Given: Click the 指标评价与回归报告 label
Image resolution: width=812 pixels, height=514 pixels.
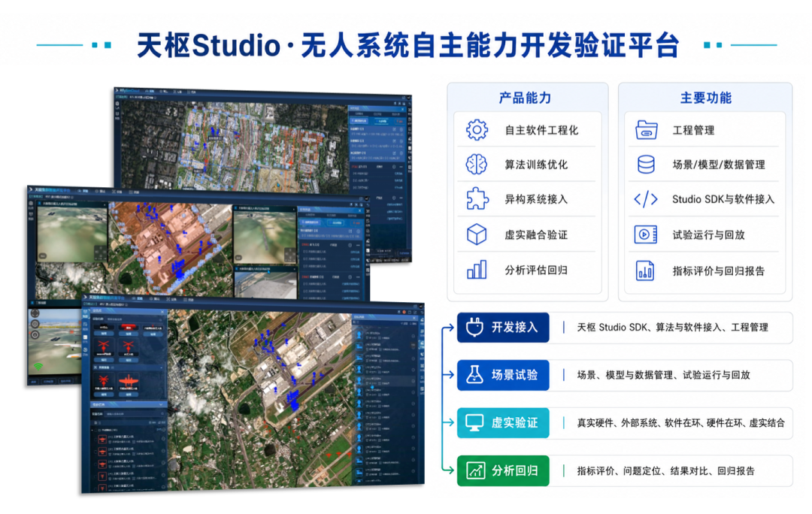Looking at the screenshot, I should coord(718,271).
